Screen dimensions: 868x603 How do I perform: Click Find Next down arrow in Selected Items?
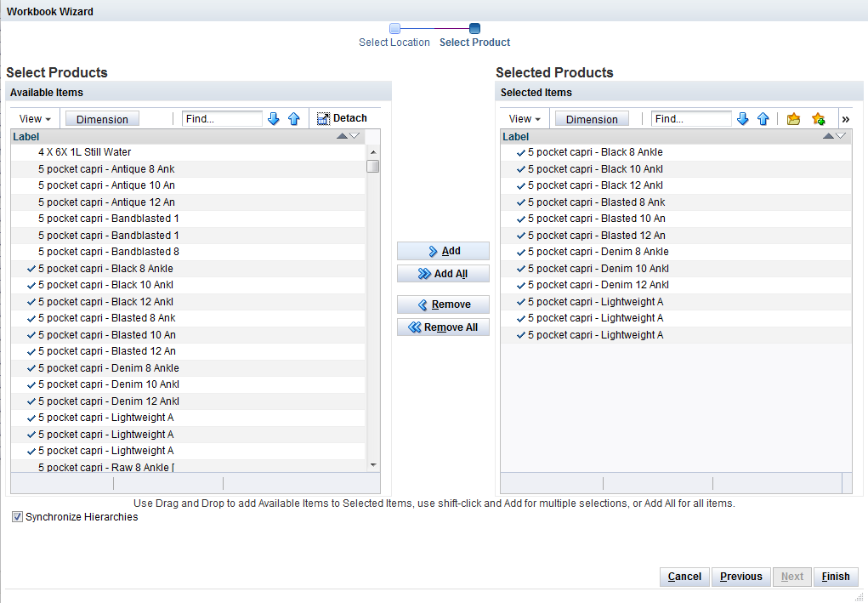pyautogui.click(x=743, y=118)
